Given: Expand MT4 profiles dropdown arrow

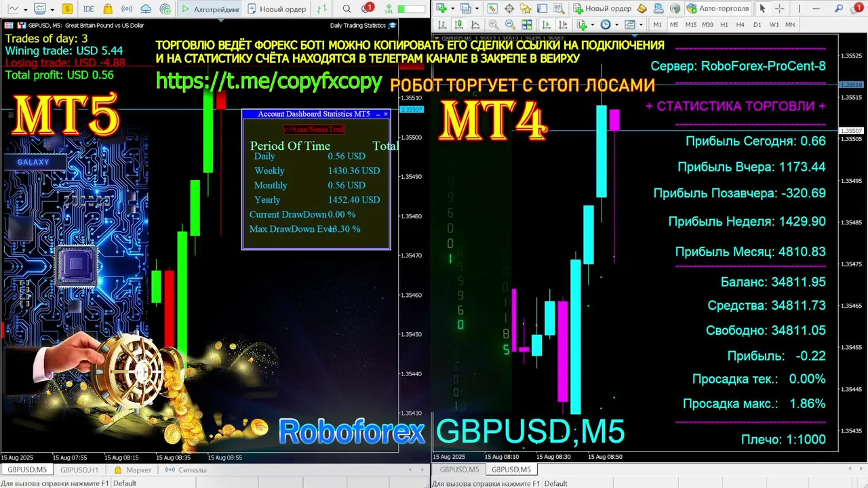Looking at the screenshot, I should 477,9.
